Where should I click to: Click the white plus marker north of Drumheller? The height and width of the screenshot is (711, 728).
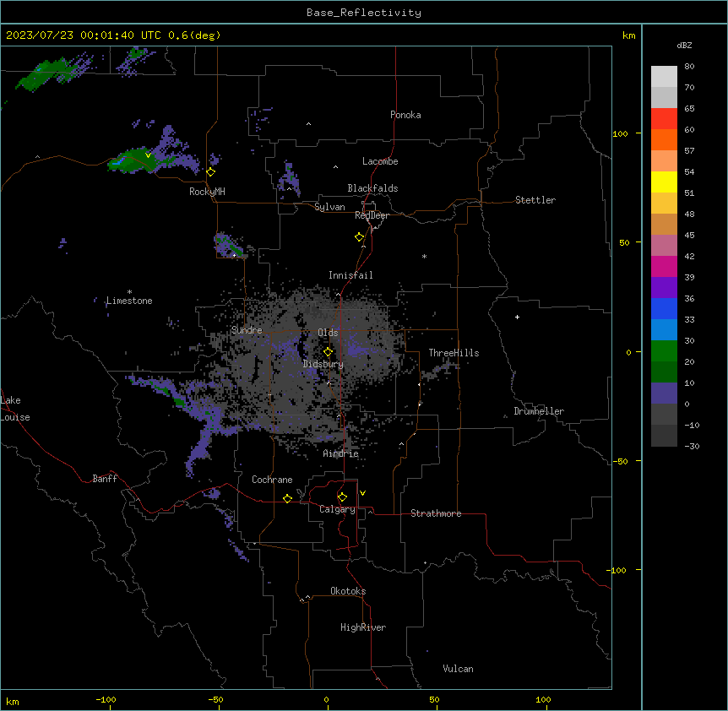coord(517,317)
